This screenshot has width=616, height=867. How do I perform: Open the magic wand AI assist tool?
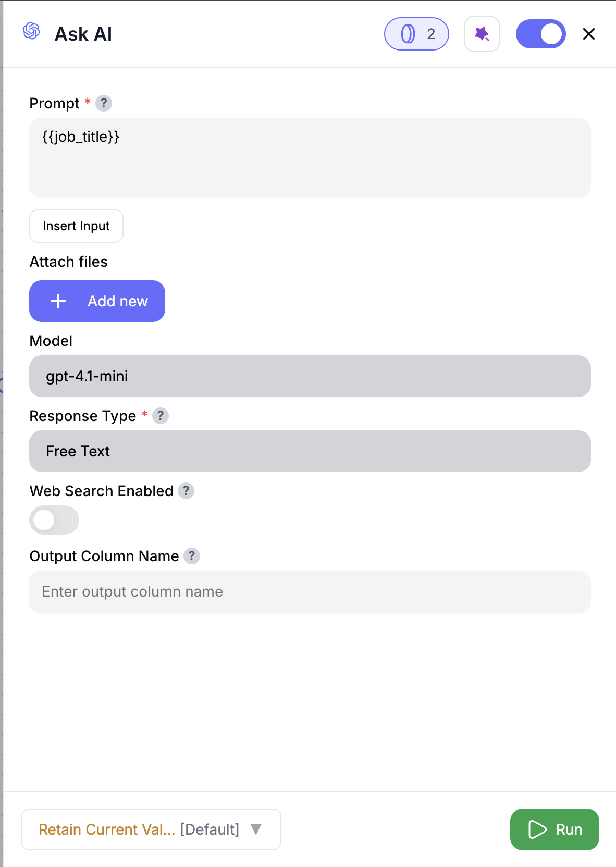(482, 33)
